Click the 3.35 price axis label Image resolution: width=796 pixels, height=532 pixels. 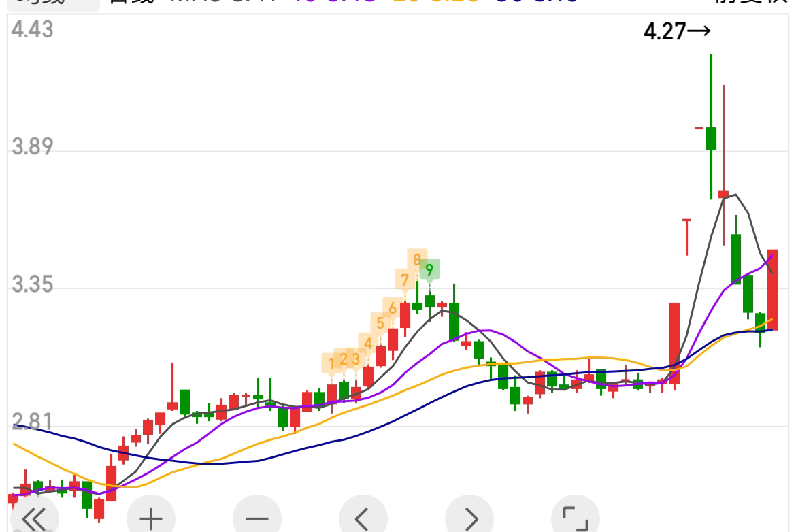pyautogui.click(x=32, y=284)
